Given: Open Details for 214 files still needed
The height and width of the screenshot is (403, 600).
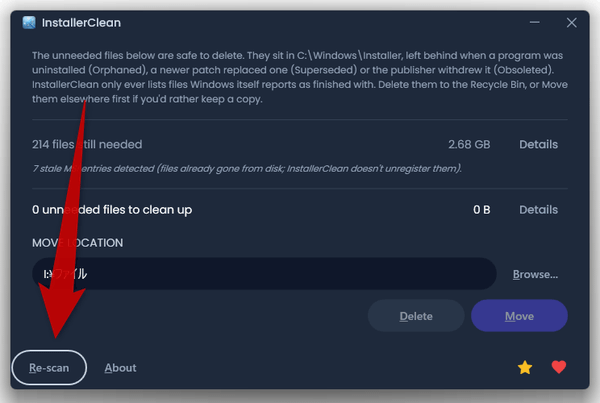Looking at the screenshot, I should [538, 144].
